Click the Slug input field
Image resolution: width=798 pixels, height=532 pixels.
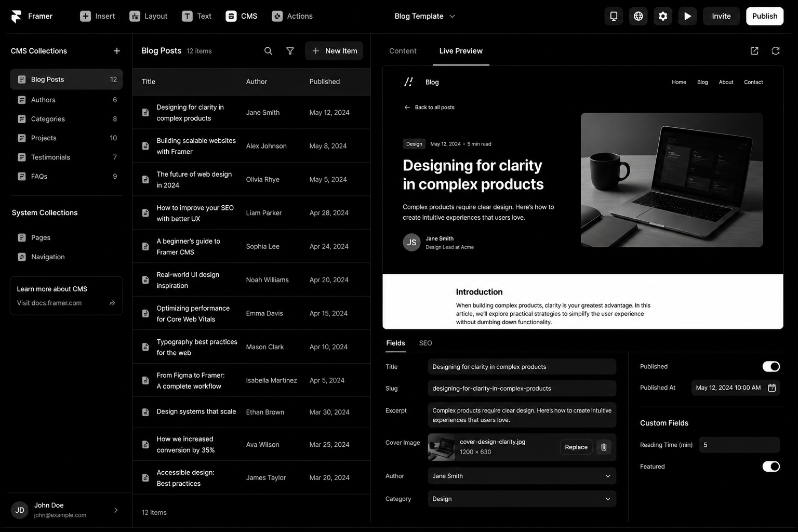point(522,389)
